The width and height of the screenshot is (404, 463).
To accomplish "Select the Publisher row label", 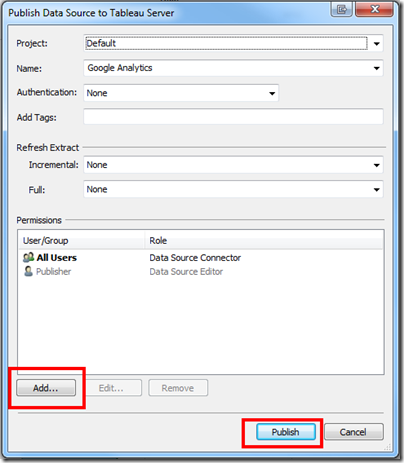I will (53, 272).
